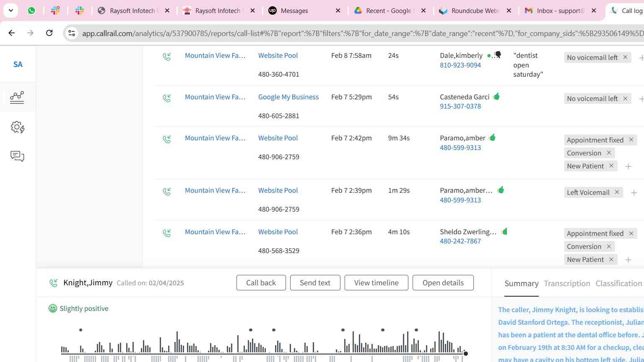Viewport: 644px width, 362px height.
Task: Reload the CallRail page
Action: pos(49,33)
